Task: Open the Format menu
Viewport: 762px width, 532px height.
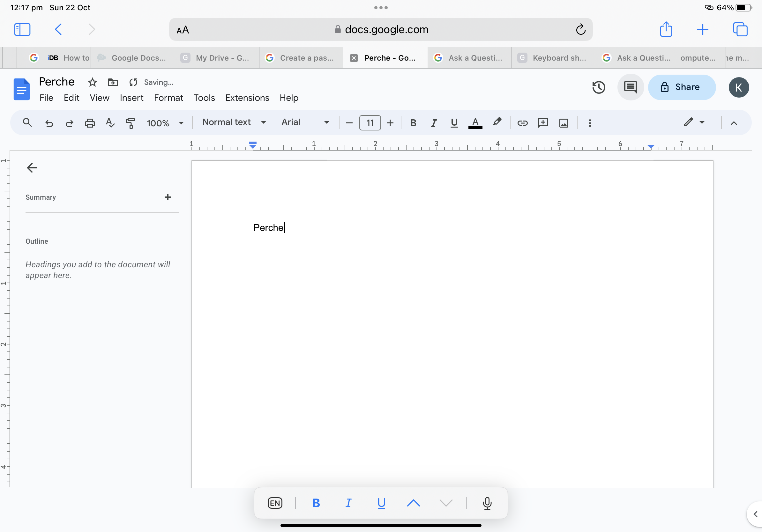Action: coord(168,98)
